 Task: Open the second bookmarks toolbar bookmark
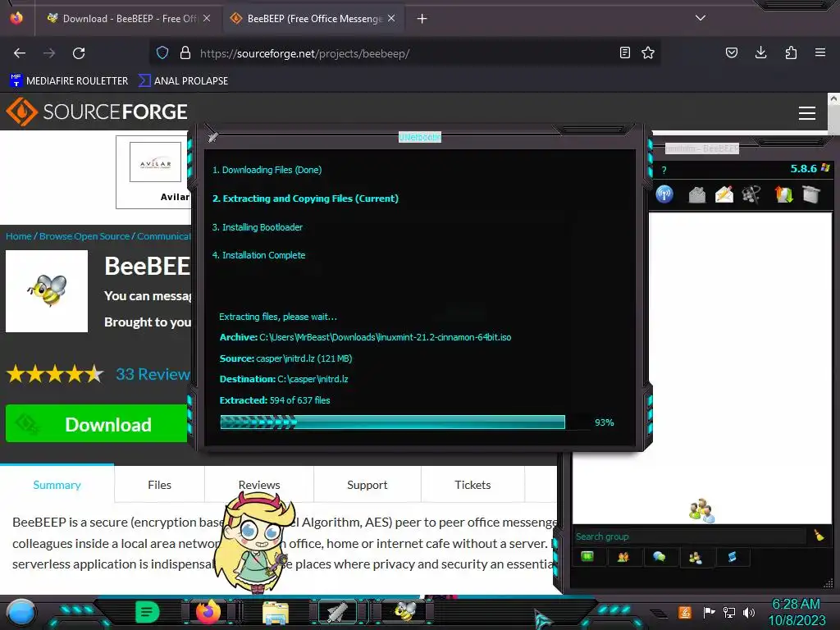(x=183, y=81)
